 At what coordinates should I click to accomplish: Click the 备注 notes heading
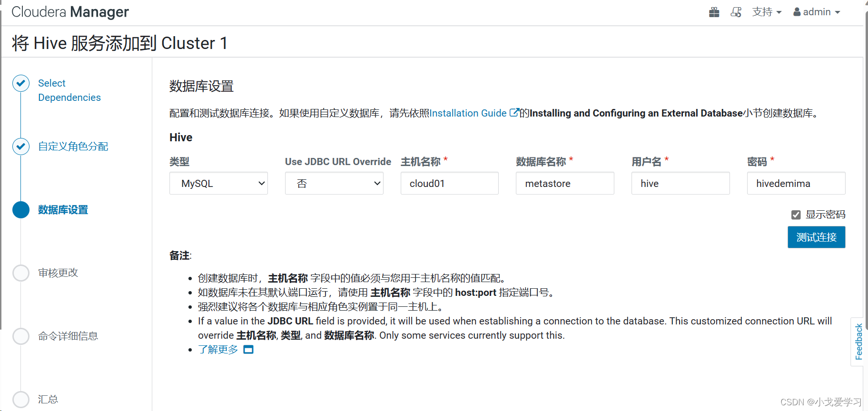click(180, 255)
